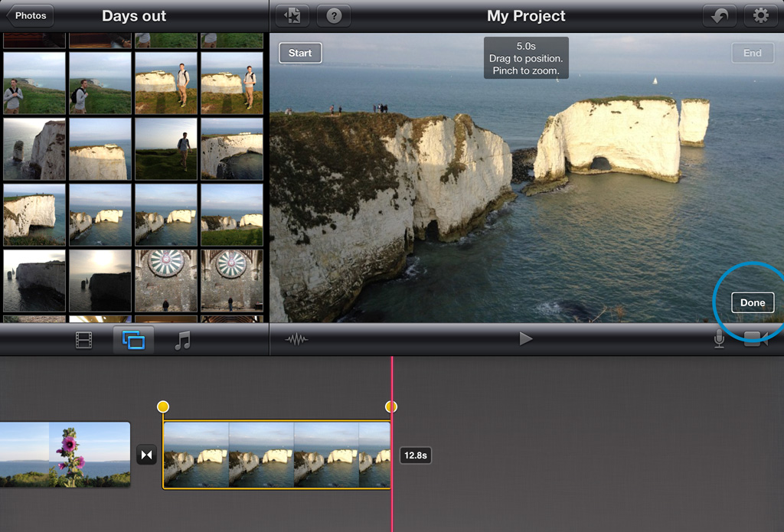Select the dartboard photo thumbnail in the browser

pyautogui.click(x=165, y=280)
